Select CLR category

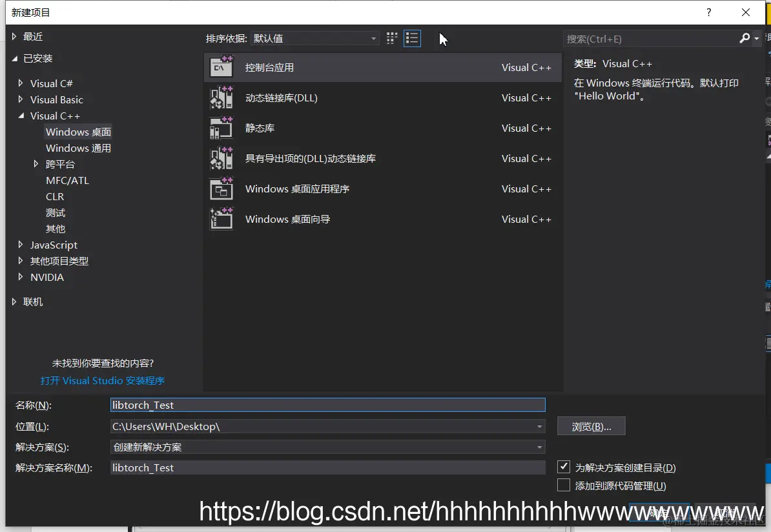tap(55, 197)
